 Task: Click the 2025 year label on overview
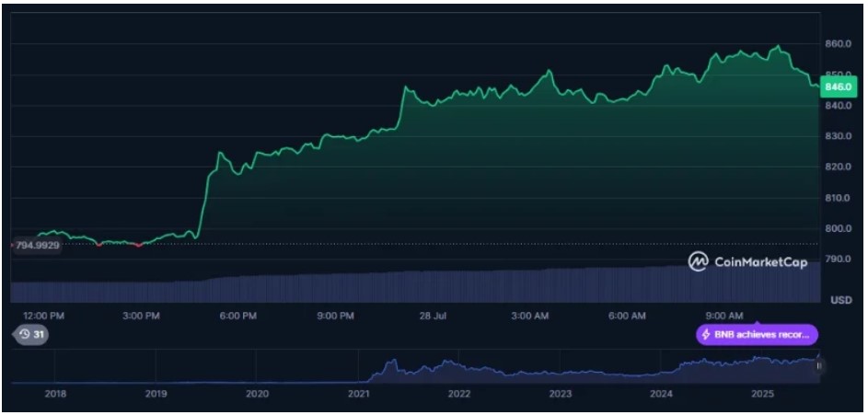[762, 394]
